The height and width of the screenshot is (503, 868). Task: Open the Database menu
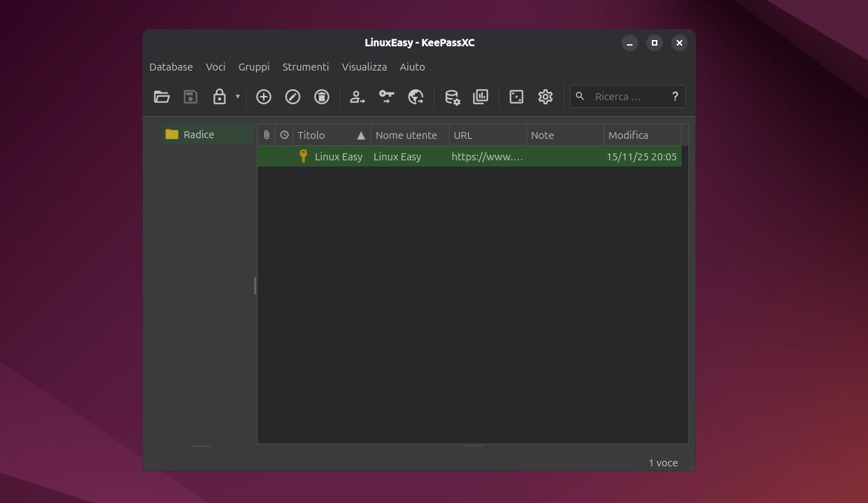click(171, 66)
